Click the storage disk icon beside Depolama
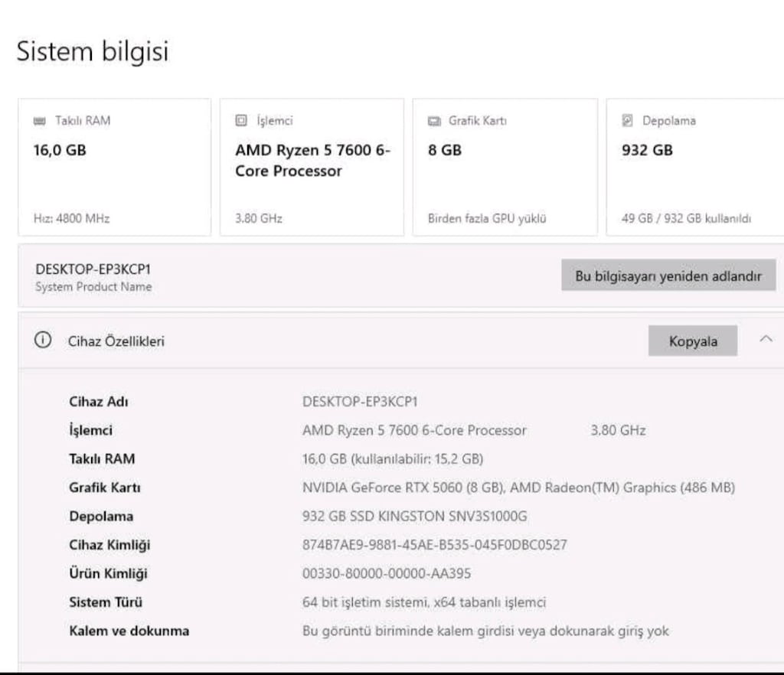This screenshot has height=675, width=784. (628, 120)
